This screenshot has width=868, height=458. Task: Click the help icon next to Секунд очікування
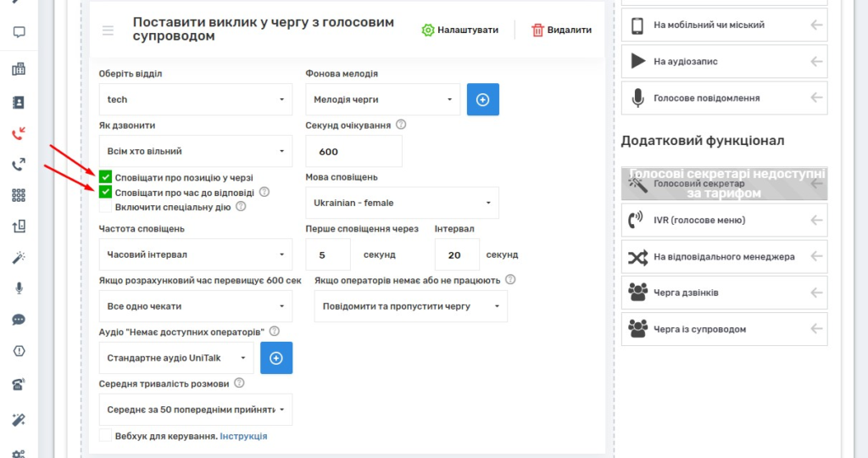[x=401, y=125]
